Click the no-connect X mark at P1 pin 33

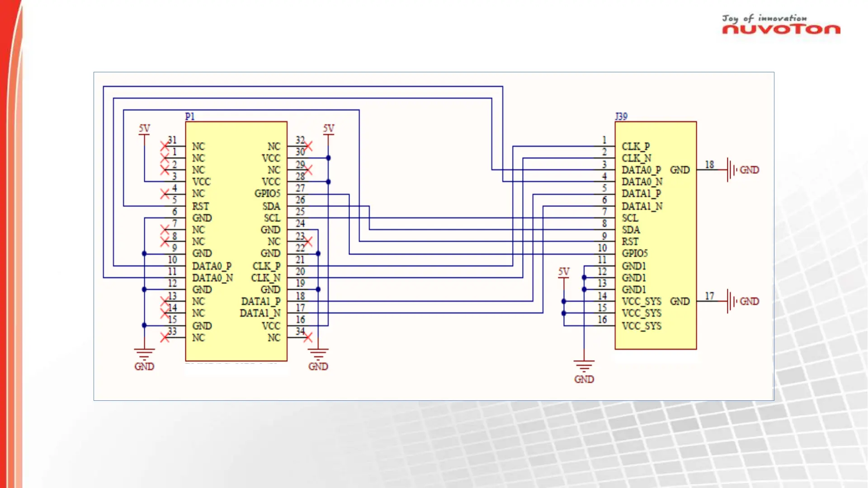point(165,338)
